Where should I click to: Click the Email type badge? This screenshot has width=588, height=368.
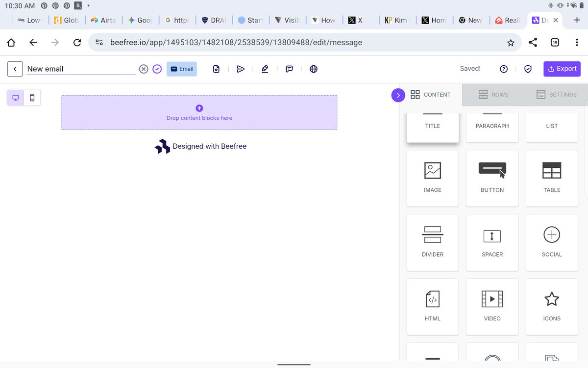[x=182, y=69]
